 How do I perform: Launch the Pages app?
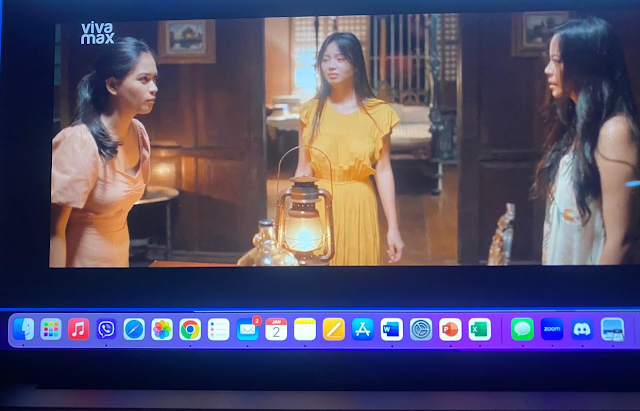pyautogui.click(x=334, y=329)
